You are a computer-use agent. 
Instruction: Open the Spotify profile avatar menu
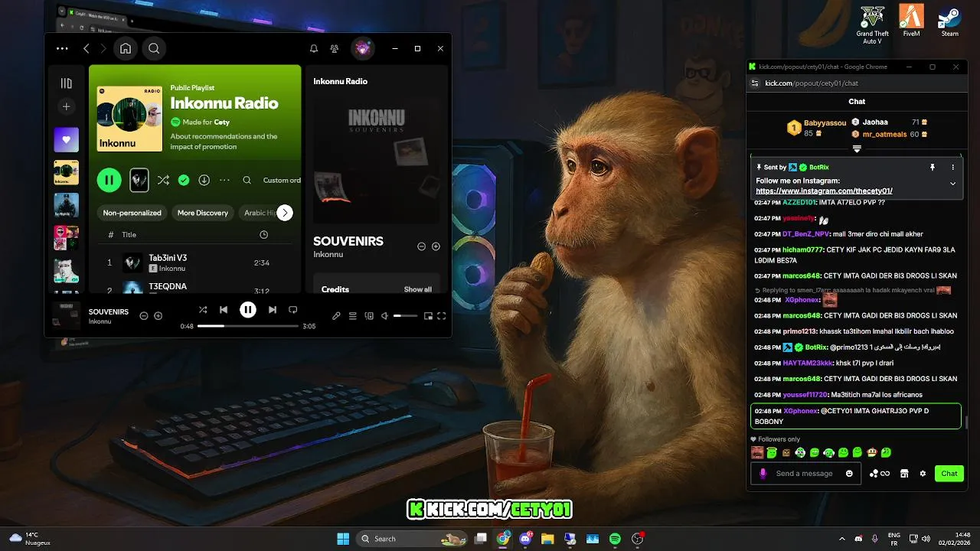(x=363, y=48)
